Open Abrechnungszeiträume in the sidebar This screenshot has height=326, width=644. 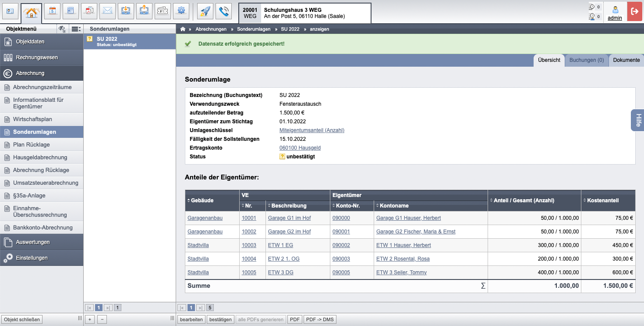pos(42,87)
